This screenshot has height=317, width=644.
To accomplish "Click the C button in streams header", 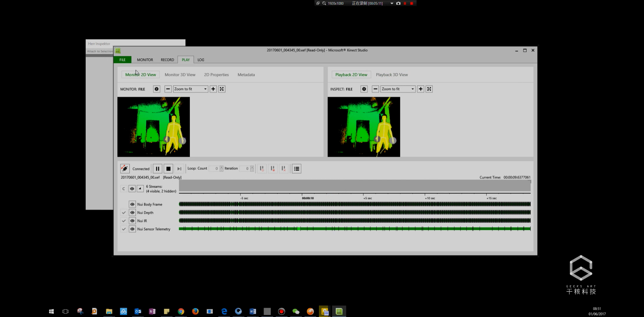I will pyautogui.click(x=124, y=189).
